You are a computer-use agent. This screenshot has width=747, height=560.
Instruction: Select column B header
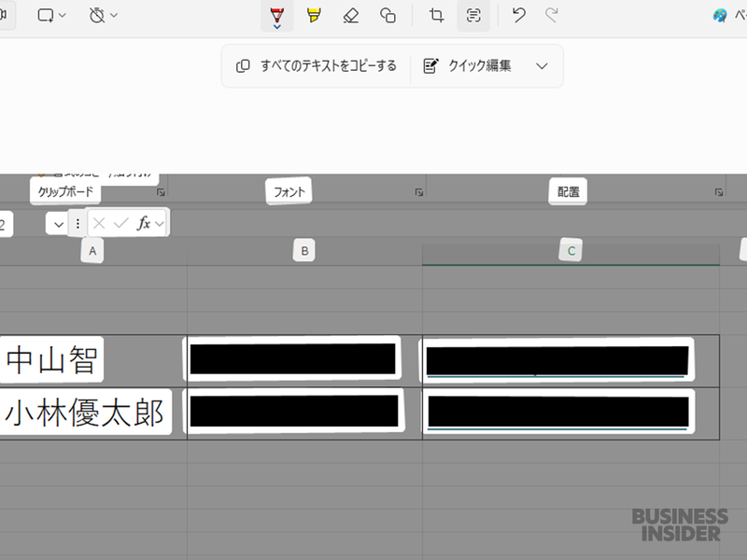coord(304,251)
